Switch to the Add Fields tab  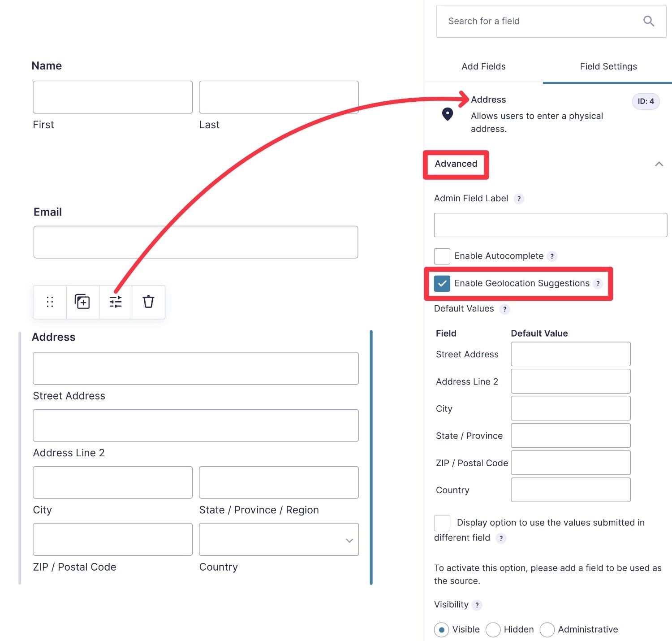(x=483, y=66)
